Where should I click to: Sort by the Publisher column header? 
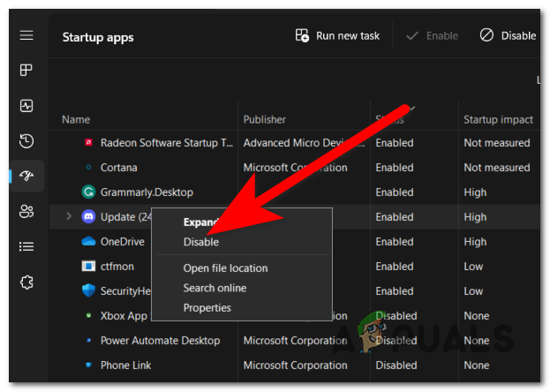(265, 120)
